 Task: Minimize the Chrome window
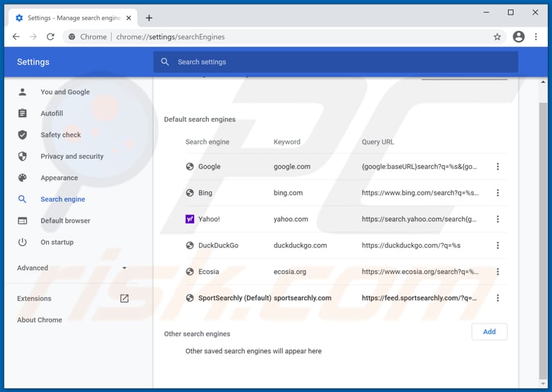486,13
